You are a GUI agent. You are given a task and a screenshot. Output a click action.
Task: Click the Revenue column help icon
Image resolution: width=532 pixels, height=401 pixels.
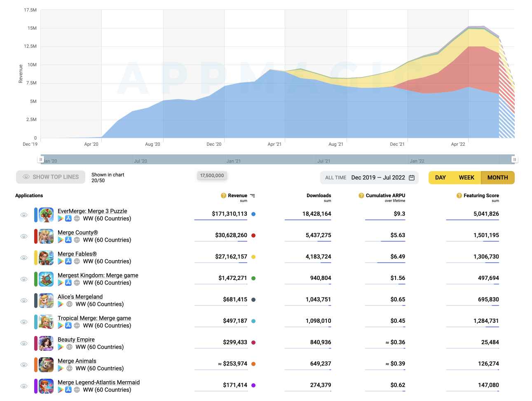coord(223,196)
